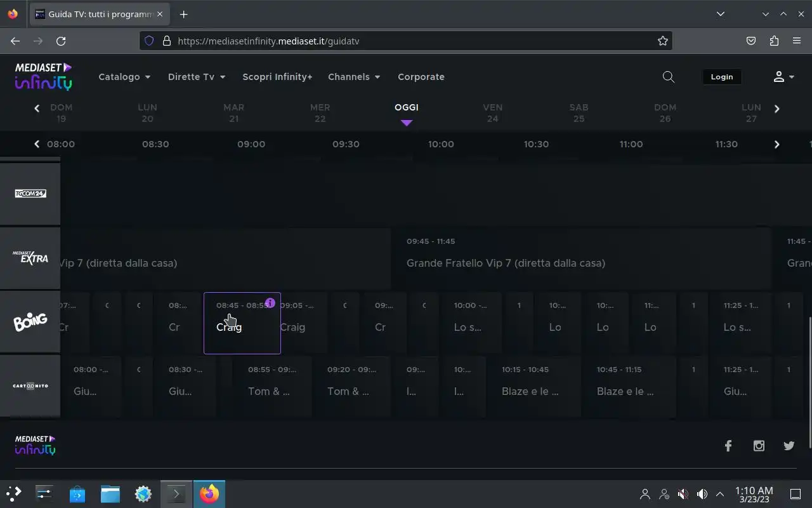Bookmark this page with the star icon
This screenshot has width=812, height=508.
click(663, 41)
